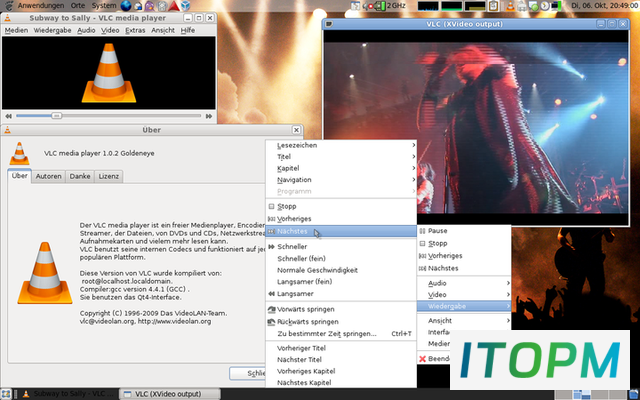Switch to Subway to Sally taskbar button
The image size is (640, 400).
[67, 394]
